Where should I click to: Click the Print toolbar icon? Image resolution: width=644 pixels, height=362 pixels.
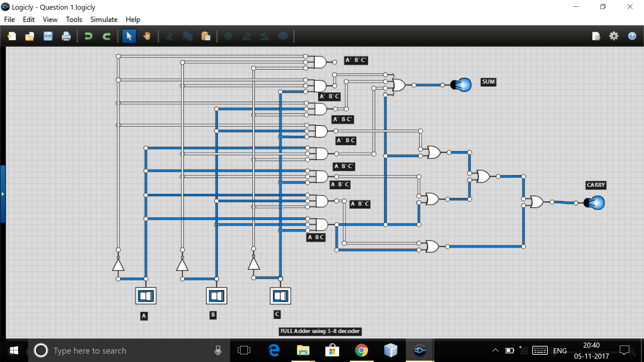66,36
